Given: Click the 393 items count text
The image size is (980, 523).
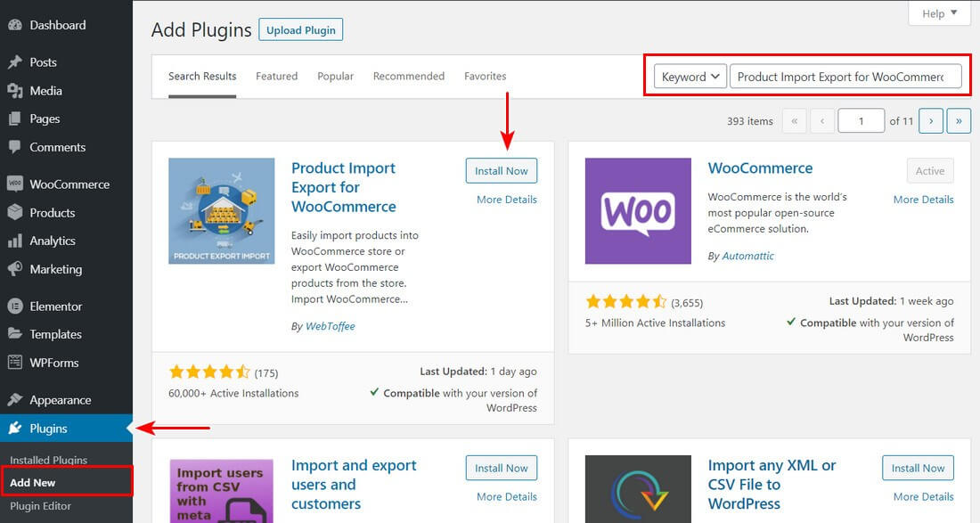Looking at the screenshot, I should click(x=749, y=121).
